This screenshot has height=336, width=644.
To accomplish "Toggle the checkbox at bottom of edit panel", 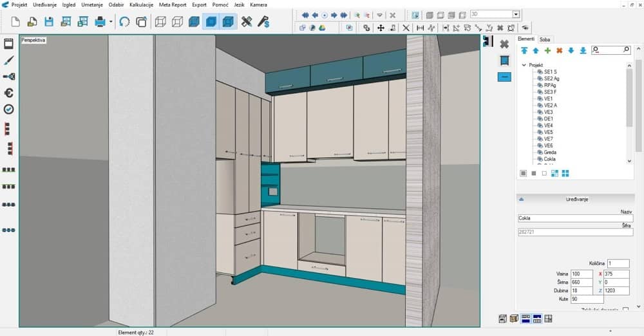I will pos(625,310).
